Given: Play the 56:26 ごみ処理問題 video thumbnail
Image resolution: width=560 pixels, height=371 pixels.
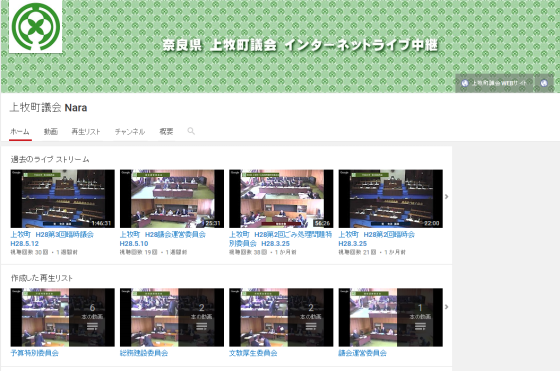Looking at the screenshot, I should coord(281,199).
